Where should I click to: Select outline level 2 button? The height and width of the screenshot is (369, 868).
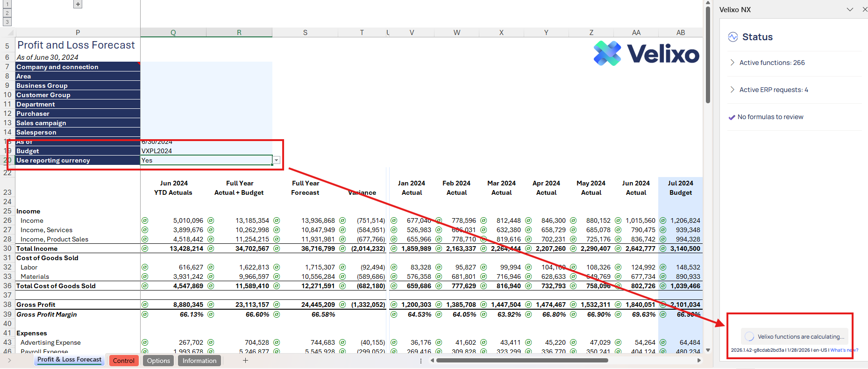[x=7, y=13]
